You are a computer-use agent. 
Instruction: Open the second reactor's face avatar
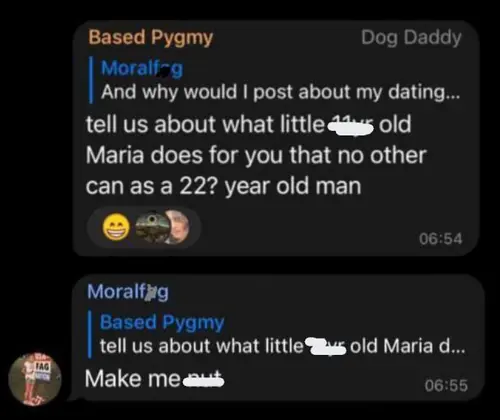point(179,227)
